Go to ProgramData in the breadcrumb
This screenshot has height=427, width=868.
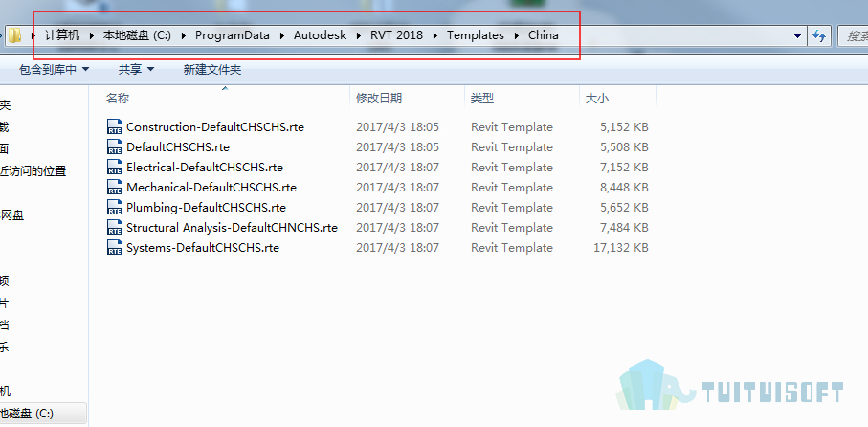coord(233,35)
